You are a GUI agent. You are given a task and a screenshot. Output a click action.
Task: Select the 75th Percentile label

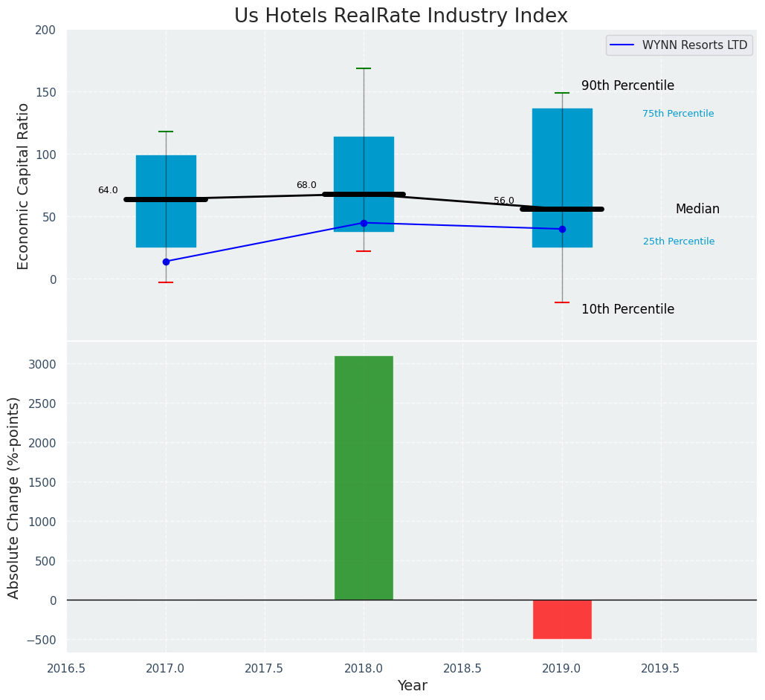pyautogui.click(x=678, y=114)
